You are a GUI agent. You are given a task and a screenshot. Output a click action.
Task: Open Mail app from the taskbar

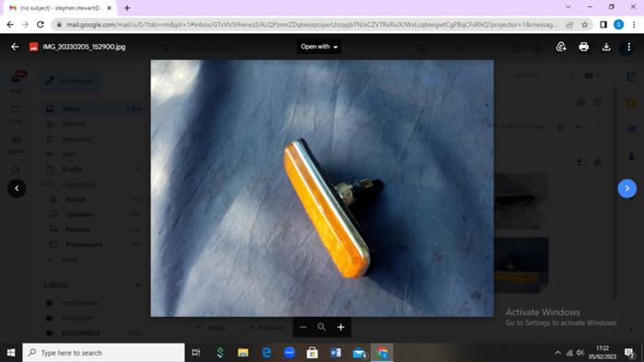tap(360, 353)
